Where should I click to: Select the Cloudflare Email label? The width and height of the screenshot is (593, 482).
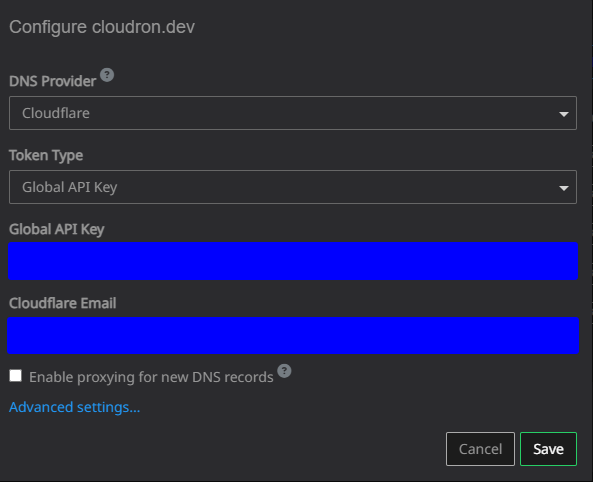pyautogui.click(x=62, y=303)
